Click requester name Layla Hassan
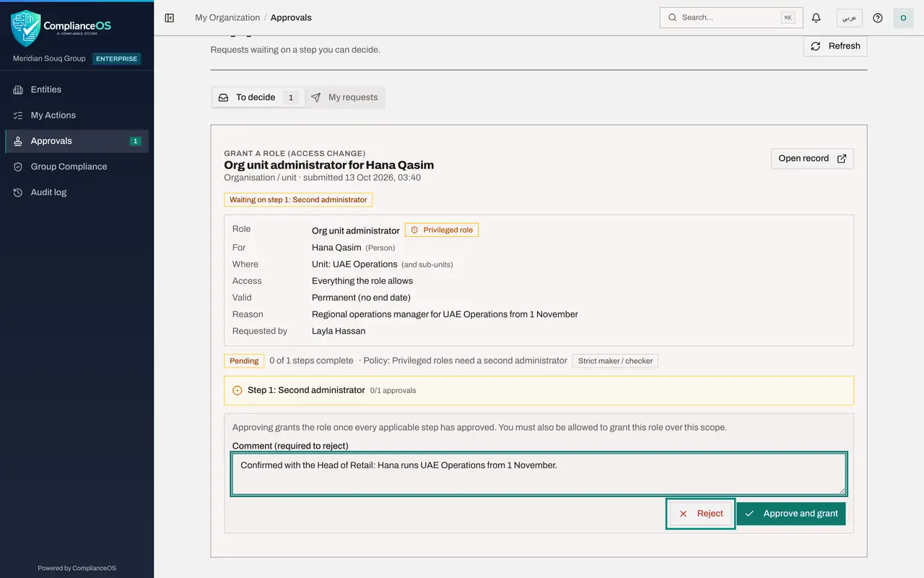 339,331
